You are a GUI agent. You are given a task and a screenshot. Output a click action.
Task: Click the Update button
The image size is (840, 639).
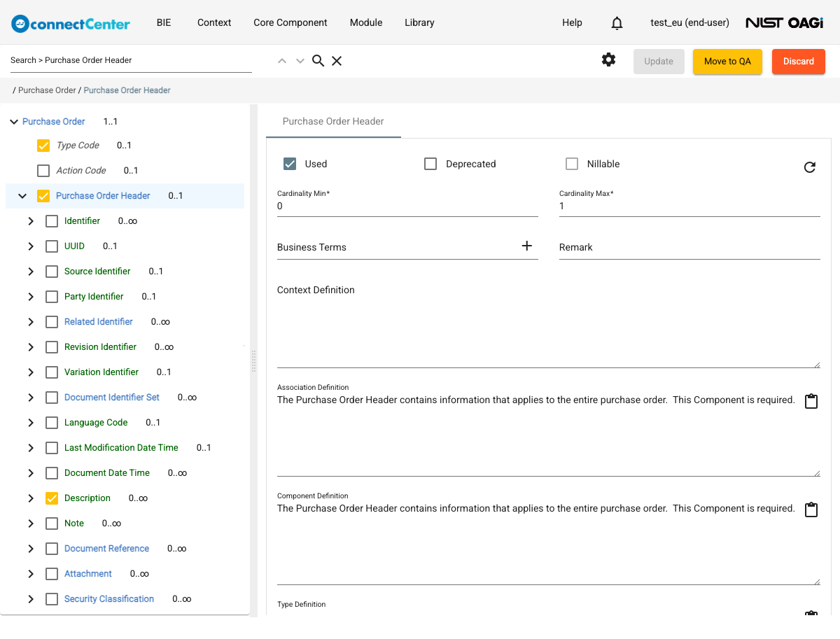pyautogui.click(x=659, y=61)
